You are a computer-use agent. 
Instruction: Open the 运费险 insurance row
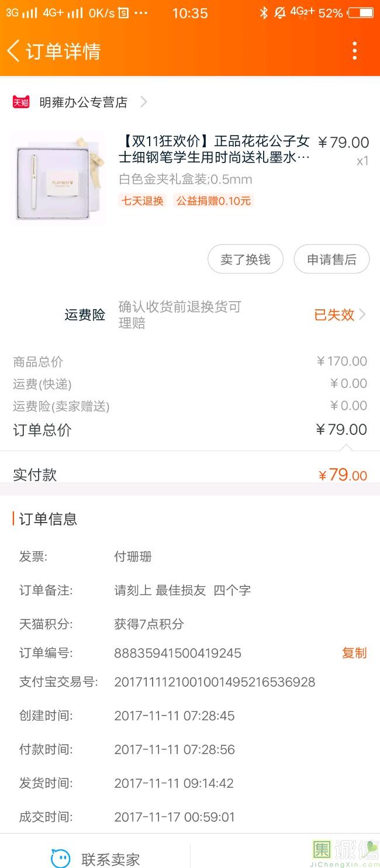point(85,315)
